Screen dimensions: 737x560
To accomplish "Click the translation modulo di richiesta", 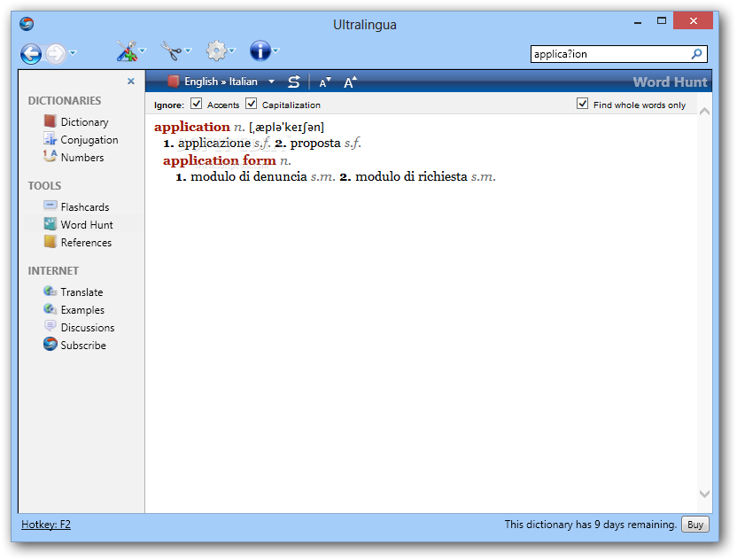I will point(411,177).
